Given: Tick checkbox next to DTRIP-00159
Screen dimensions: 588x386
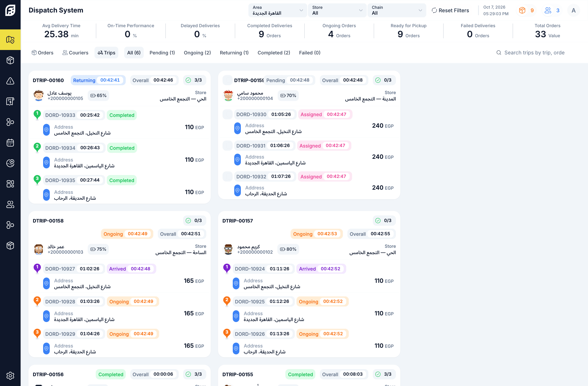Looking at the screenshot, I should (227, 80).
